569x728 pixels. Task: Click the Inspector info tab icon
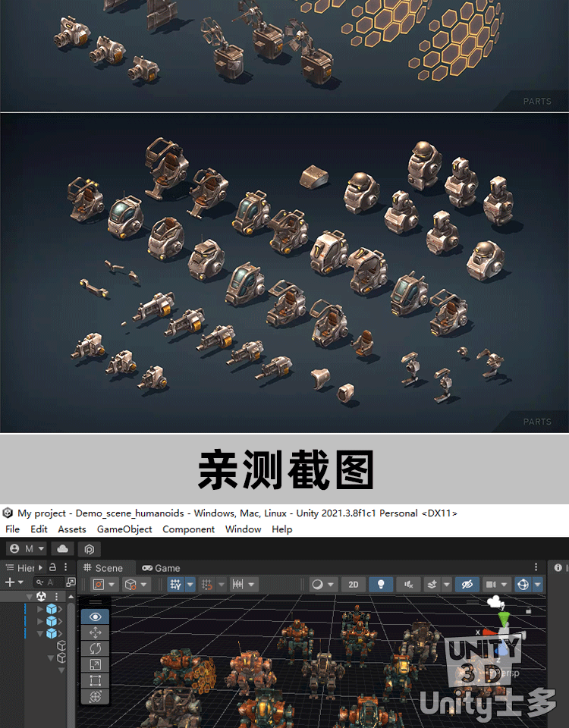pos(558,567)
